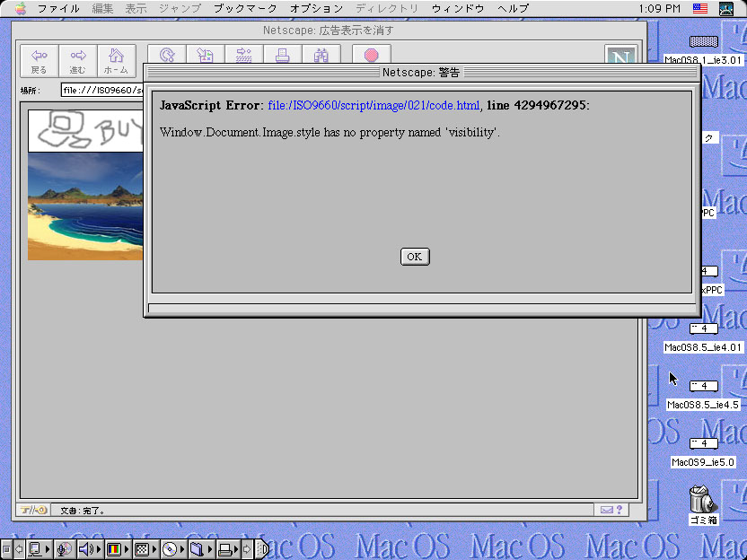Viewport: 747px width, 560px height.
Task: Click the load images toolbar icon
Action: tap(206, 55)
